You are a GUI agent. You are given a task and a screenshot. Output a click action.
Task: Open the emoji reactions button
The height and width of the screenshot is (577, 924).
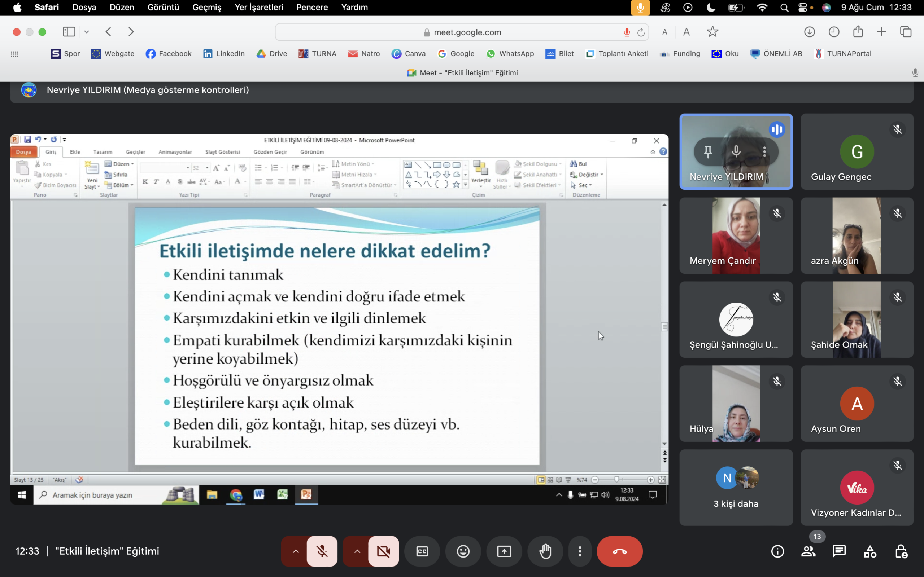(463, 551)
